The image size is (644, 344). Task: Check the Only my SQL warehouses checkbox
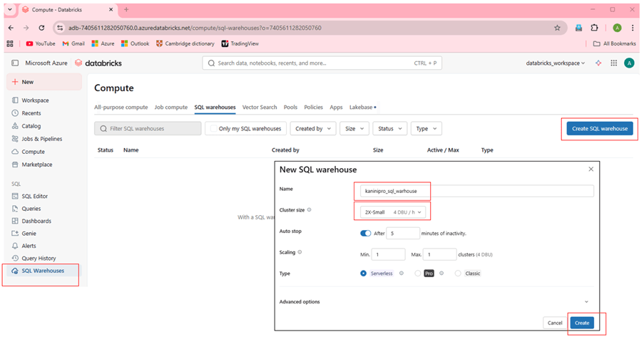click(x=213, y=129)
